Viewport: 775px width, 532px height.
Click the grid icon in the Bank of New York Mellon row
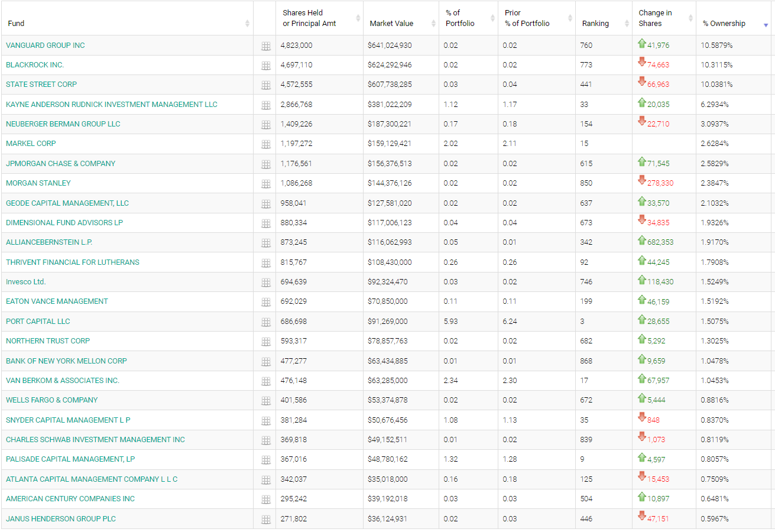(x=266, y=362)
